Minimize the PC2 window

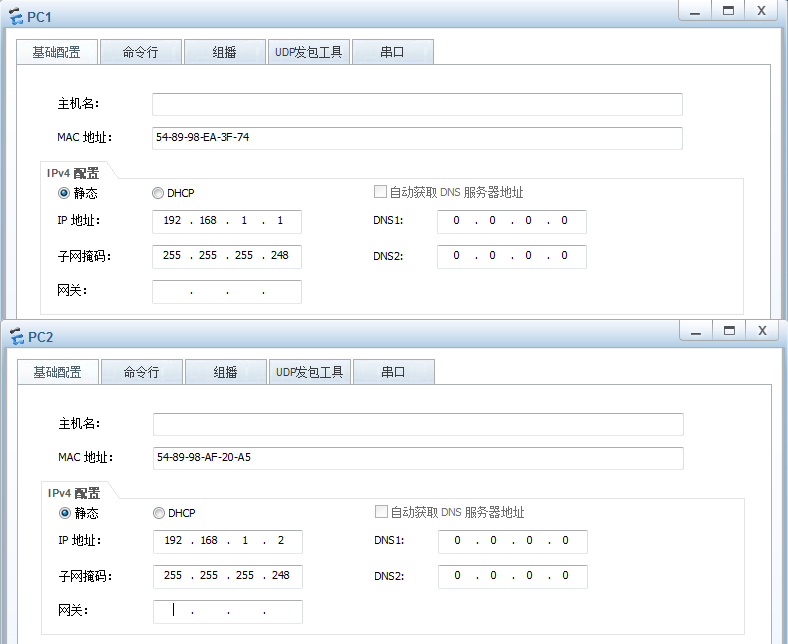[x=696, y=330]
